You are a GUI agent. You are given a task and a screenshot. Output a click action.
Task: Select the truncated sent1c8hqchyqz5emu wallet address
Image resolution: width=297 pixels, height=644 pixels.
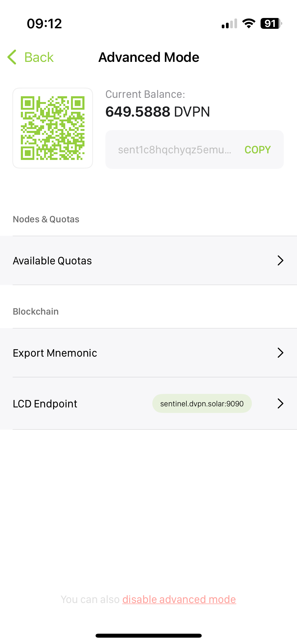pos(175,150)
